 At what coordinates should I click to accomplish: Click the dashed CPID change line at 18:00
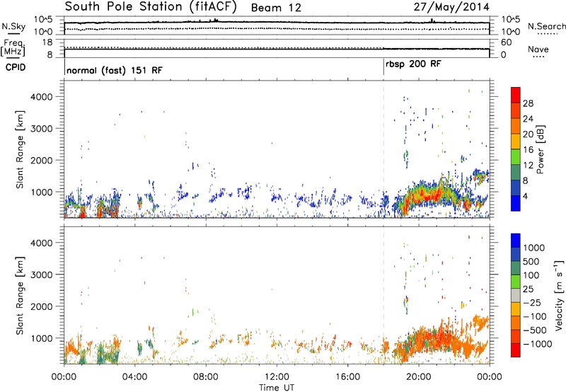coord(383,151)
